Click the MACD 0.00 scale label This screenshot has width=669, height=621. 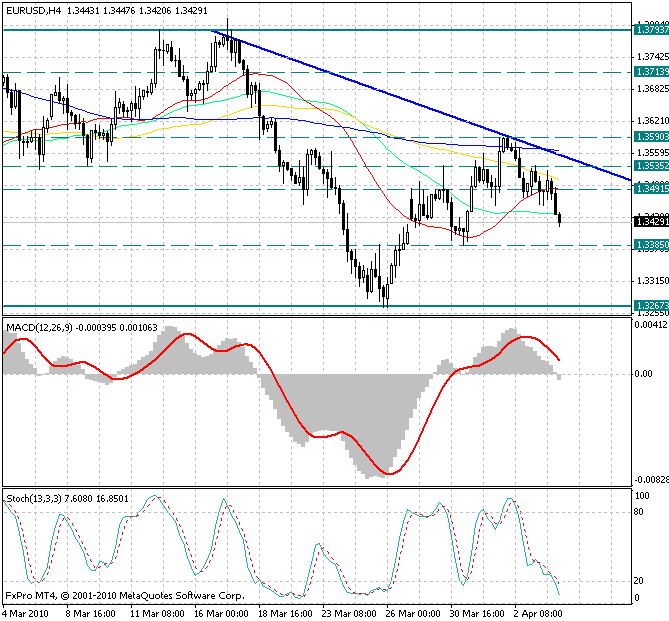[x=645, y=374]
